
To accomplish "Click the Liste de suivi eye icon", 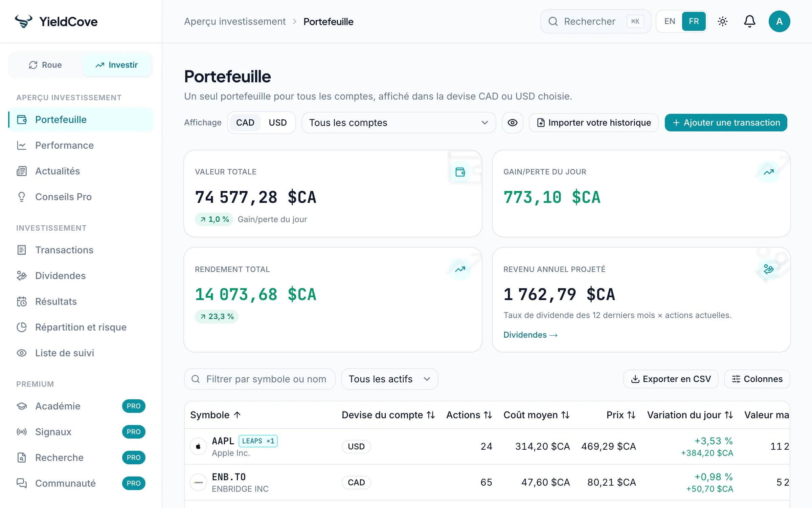I will pos(22,353).
